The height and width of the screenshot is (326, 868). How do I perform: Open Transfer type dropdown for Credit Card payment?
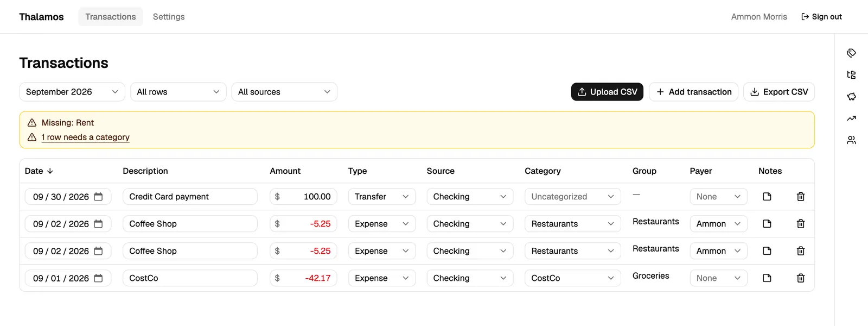click(x=382, y=197)
